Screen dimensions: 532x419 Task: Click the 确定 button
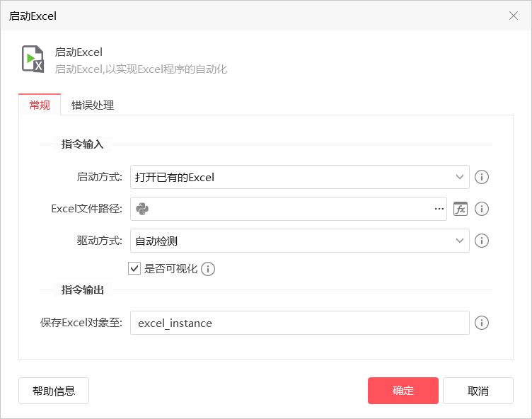tap(403, 391)
